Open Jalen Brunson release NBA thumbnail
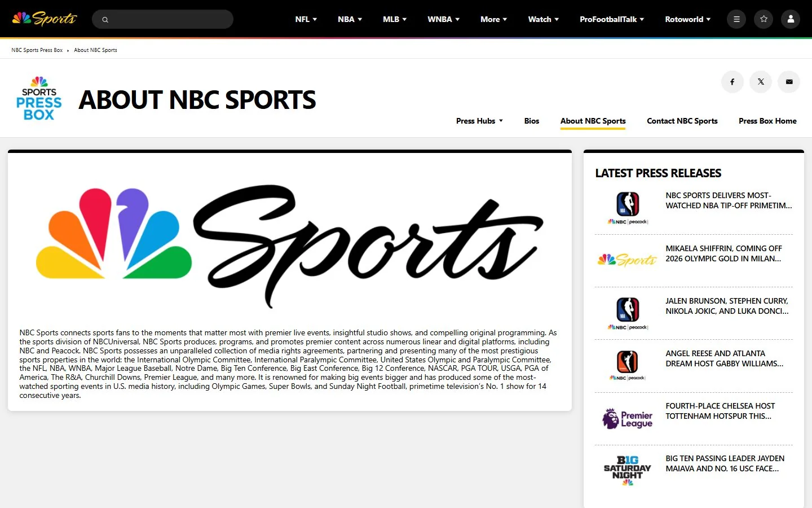Image resolution: width=812 pixels, height=508 pixels. [628, 313]
